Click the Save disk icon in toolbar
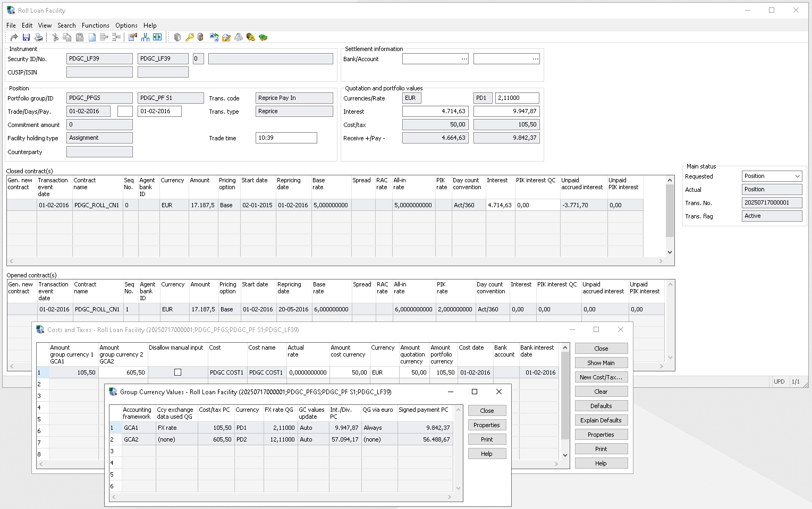The height and width of the screenshot is (509, 812). pos(26,37)
